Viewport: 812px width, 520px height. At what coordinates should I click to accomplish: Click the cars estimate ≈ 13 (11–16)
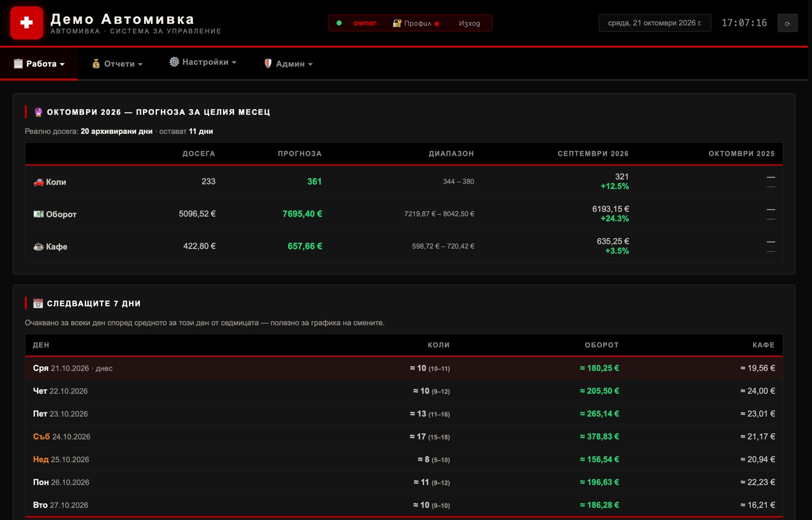click(430, 414)
